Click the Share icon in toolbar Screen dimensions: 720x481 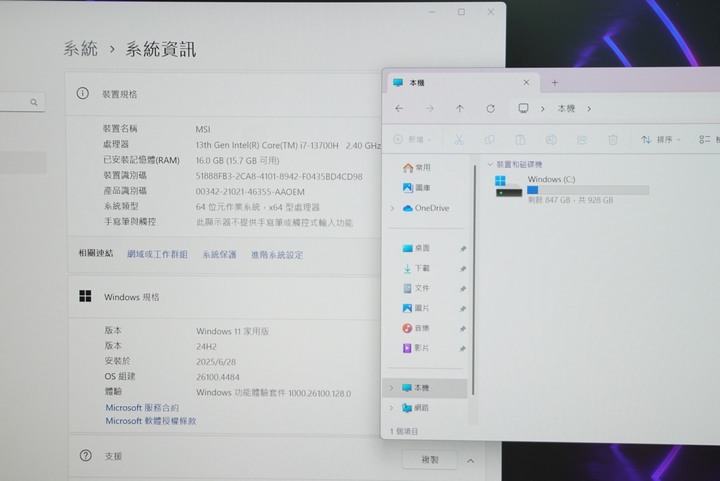click(x=581, y=140)
